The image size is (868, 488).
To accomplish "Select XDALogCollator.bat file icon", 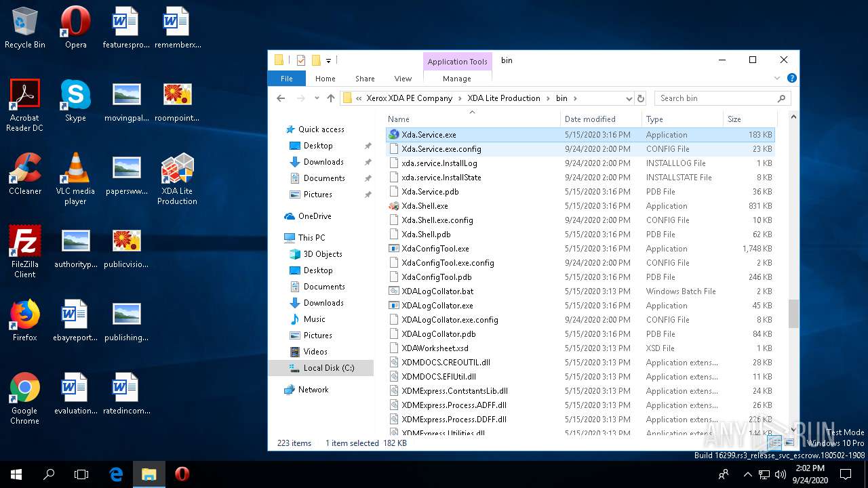I will 394,291.
